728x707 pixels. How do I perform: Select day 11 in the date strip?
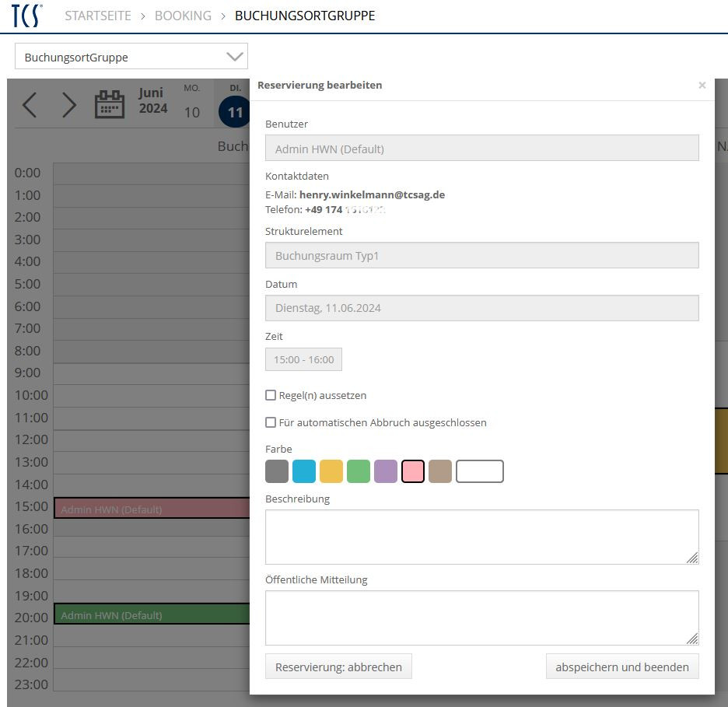[235, 112]
